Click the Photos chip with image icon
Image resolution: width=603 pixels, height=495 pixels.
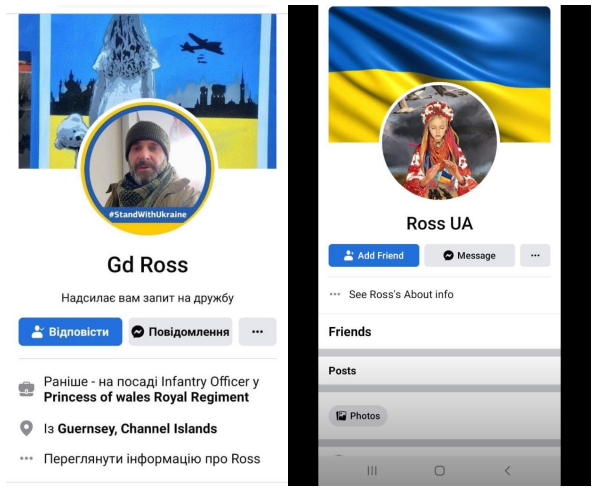[358, 416]
